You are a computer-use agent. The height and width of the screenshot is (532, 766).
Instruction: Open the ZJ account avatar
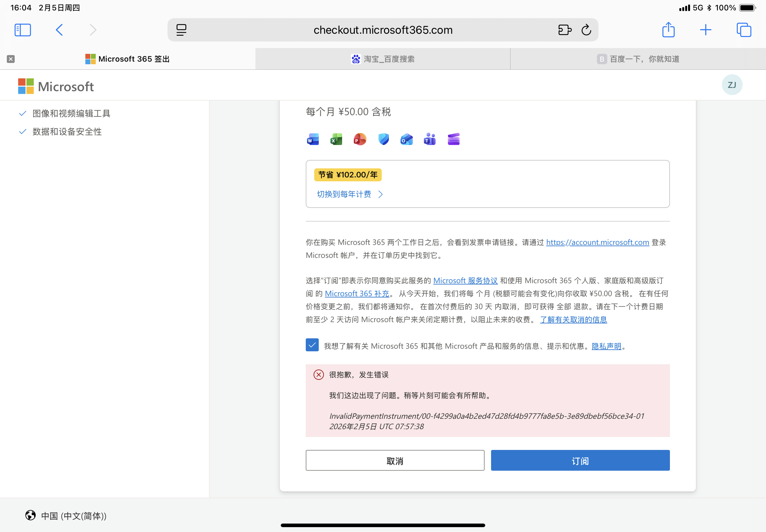point(732,85)
